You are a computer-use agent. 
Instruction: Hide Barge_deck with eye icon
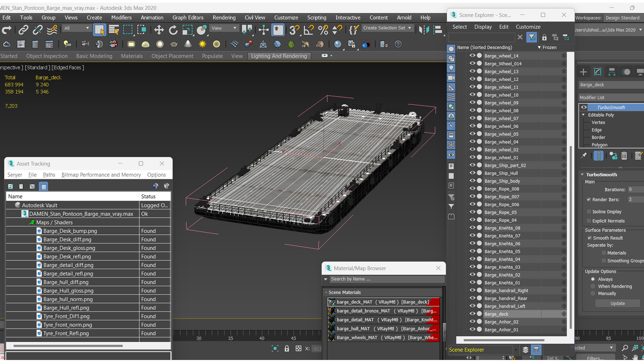(472, 314)
